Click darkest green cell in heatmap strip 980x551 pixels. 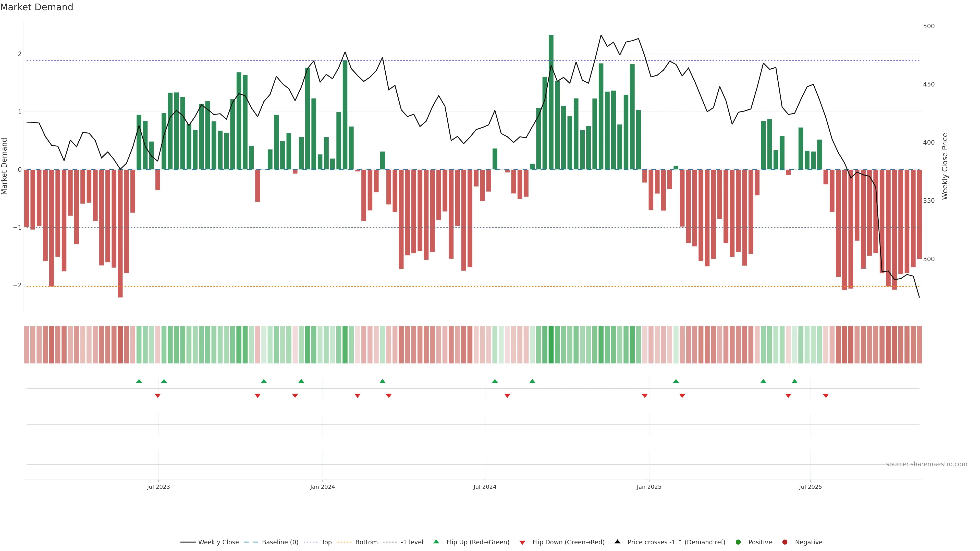[x=551, y=345]
